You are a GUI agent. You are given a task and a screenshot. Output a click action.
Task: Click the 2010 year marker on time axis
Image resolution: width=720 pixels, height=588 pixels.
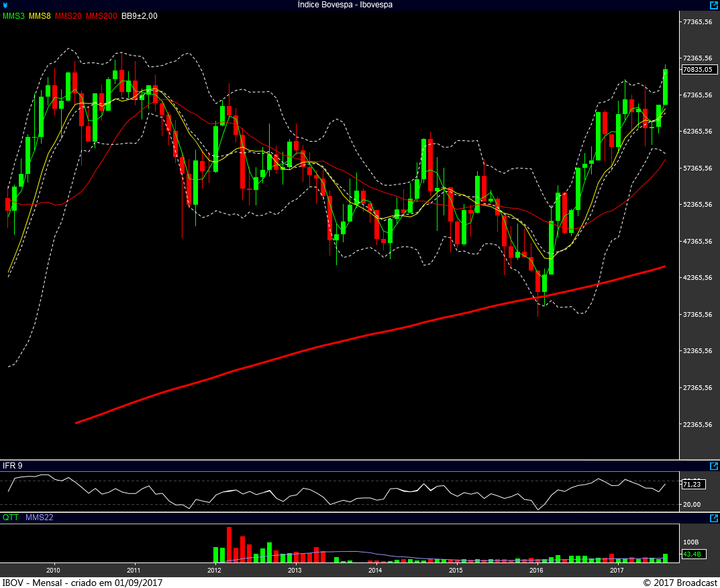tap(52, 569)
